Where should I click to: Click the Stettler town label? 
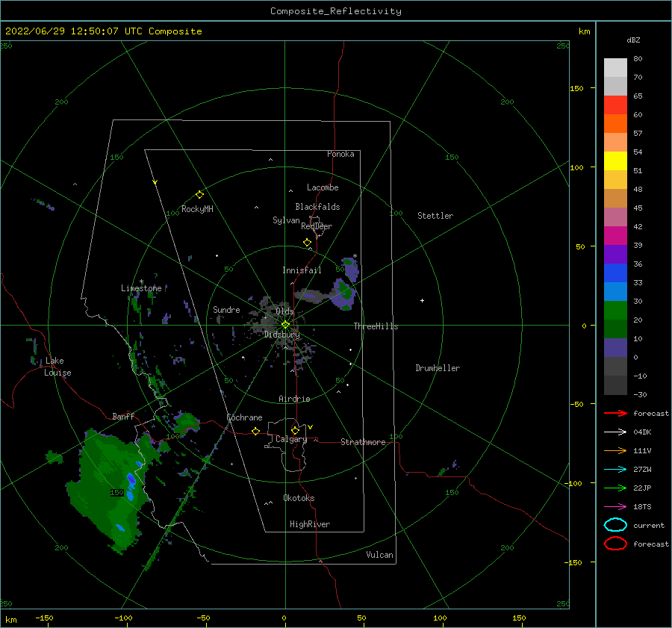point(435,216)
